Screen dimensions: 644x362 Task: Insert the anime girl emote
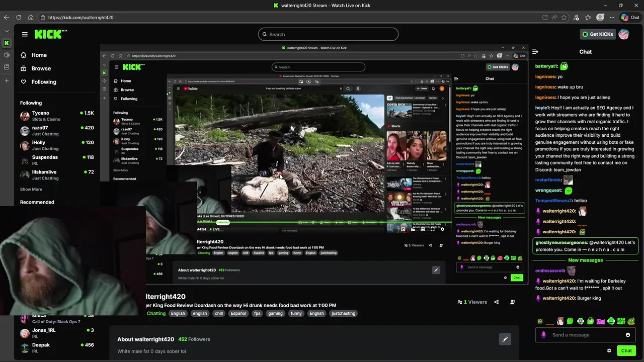click(560, 321)
